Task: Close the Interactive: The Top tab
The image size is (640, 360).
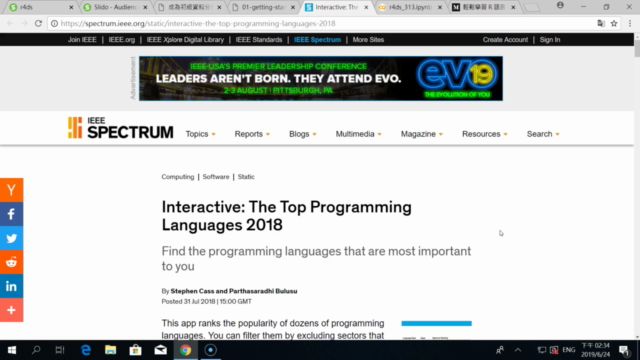Action: pos(366,7)
